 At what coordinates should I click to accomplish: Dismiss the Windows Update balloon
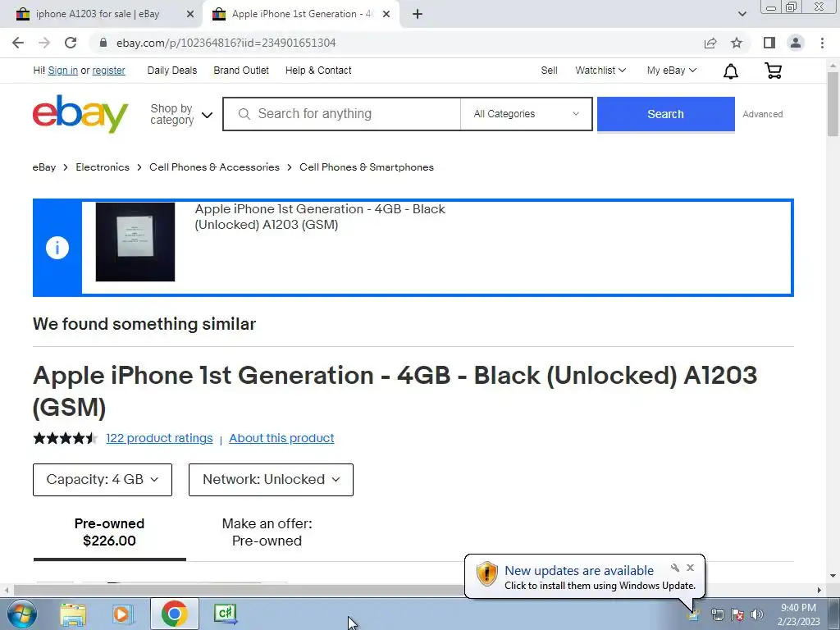pos(690,568)
